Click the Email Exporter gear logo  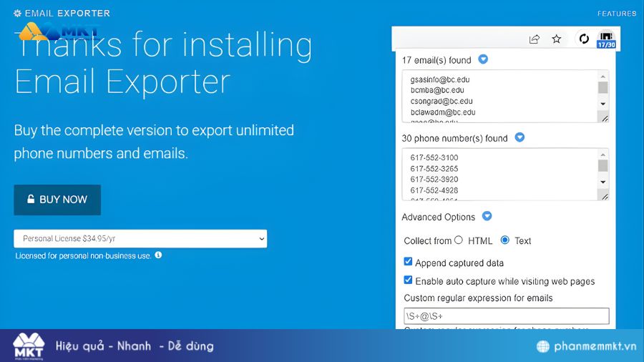tap(17, 13)
